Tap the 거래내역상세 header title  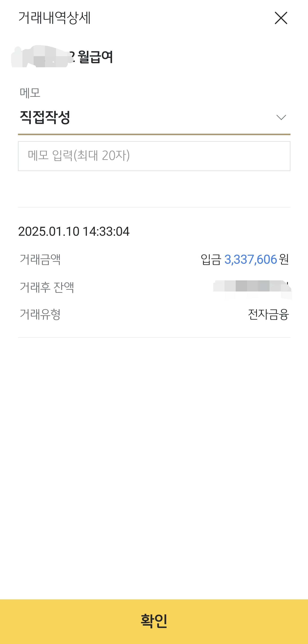point(54,18)
